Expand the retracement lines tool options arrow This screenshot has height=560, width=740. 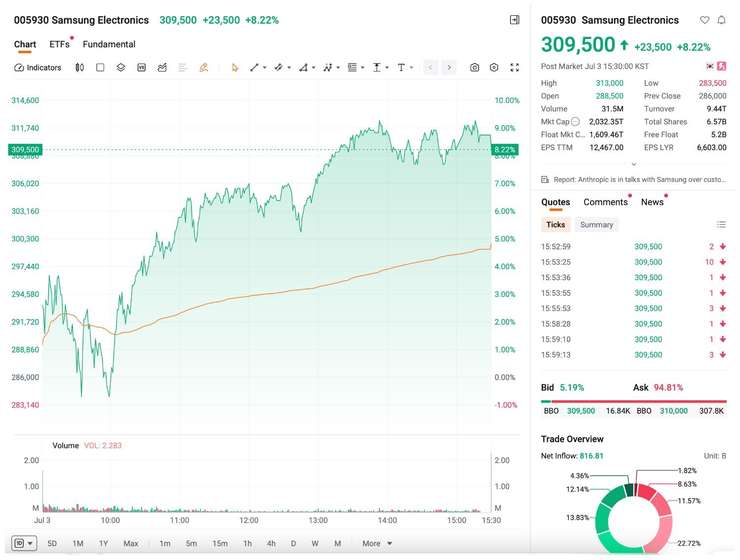click(x=363, y=68)
